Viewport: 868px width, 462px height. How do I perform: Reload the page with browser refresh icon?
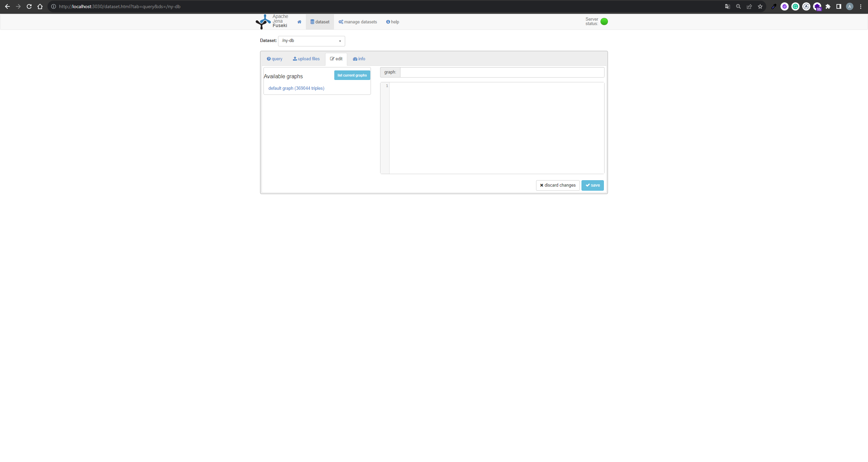(29, 6)
